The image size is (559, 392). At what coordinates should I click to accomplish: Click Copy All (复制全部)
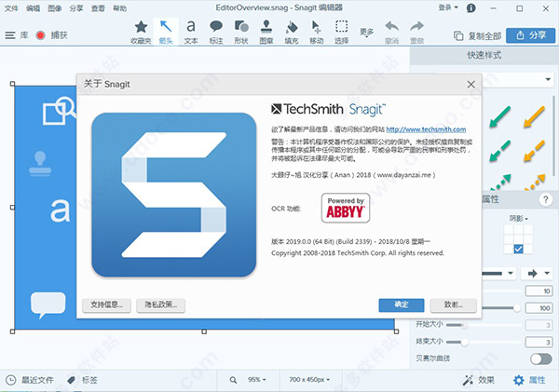point(477,35)
